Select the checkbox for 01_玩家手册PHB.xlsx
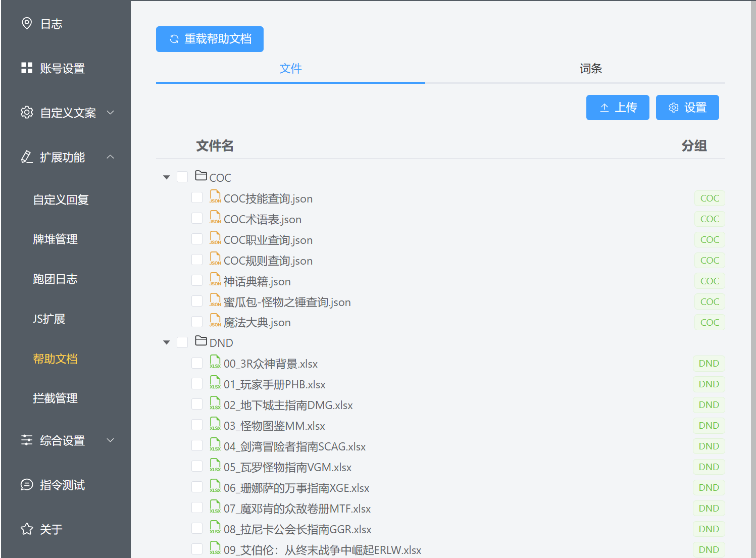 (x=197, y=383)
